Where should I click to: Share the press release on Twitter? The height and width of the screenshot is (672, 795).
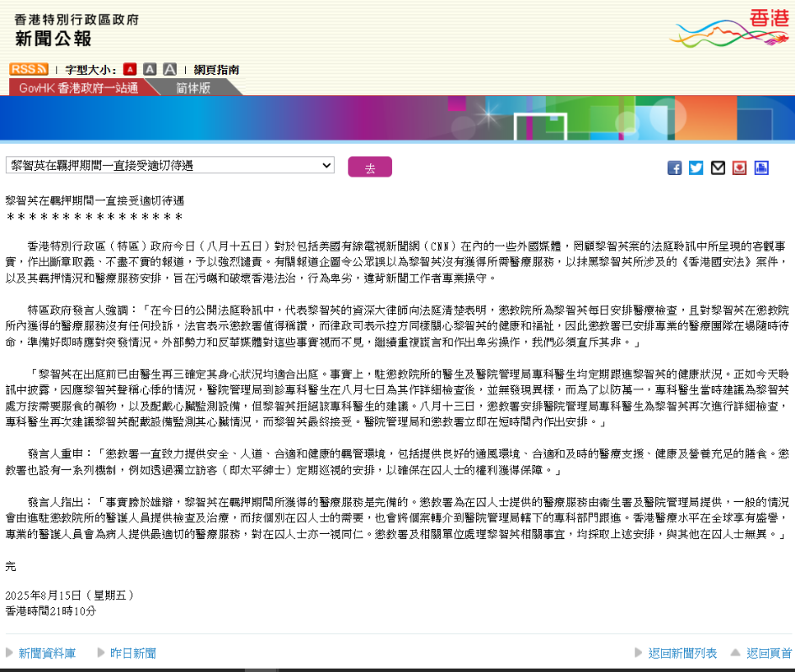(696, 167)
